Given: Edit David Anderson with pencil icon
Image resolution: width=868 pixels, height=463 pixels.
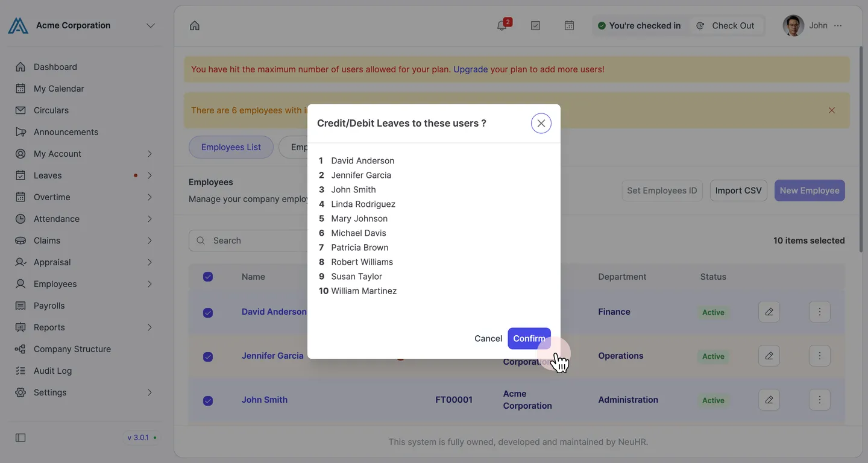Looking at the screenshot, I should pos(769,312).
